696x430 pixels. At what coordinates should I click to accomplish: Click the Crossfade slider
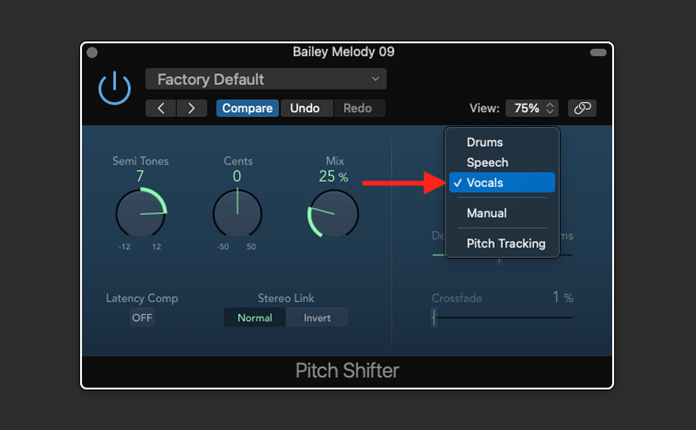pos(500,318)
